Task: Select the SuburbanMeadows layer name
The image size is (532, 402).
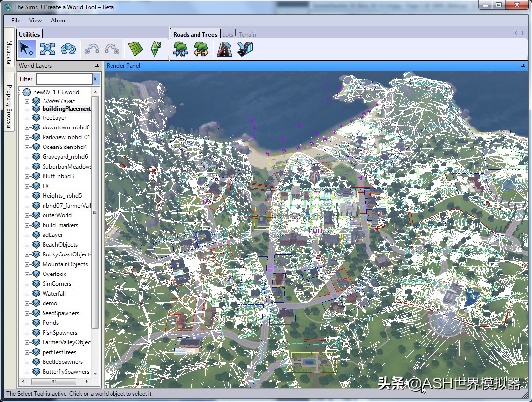Action: [66, 167]
